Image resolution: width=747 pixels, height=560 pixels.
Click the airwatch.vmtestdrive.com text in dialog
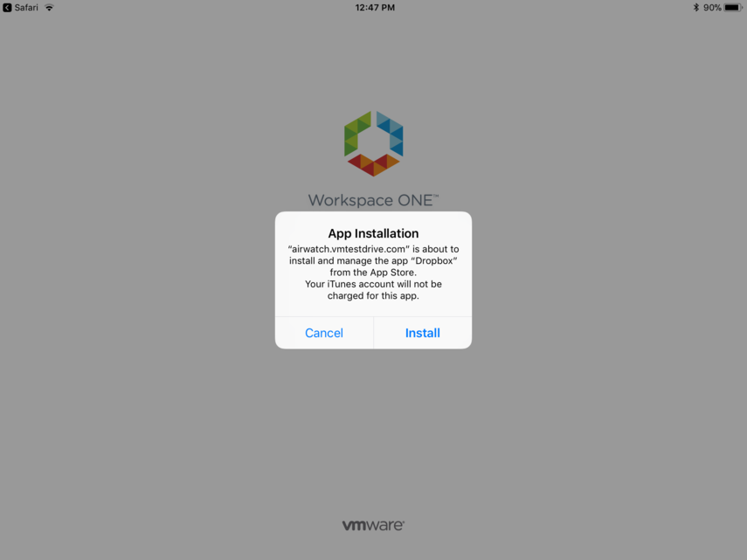349,249
